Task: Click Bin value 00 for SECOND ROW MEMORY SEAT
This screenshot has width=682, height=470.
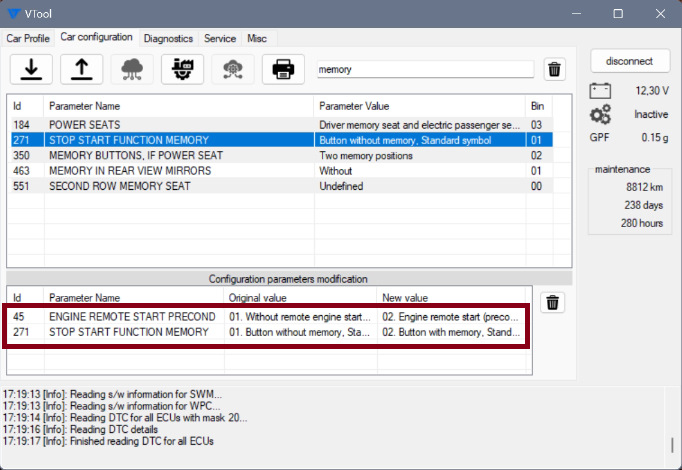Action: coord(536,186)
